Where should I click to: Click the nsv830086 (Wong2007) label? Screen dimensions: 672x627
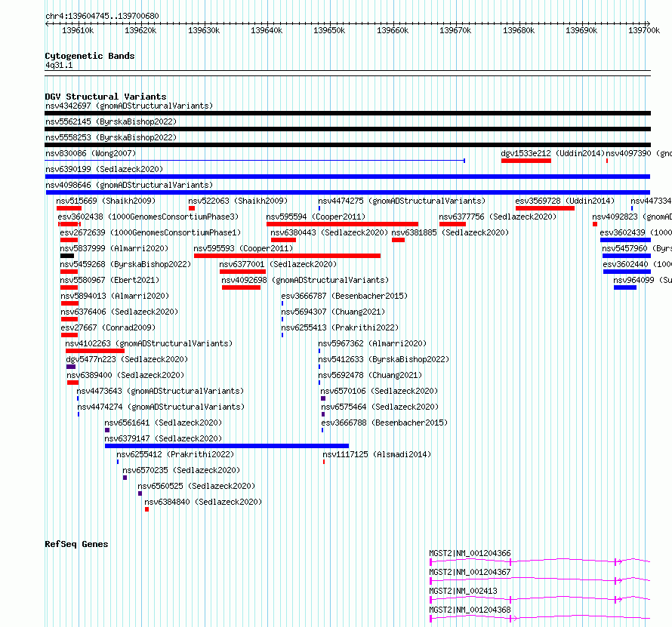(x=91, y=153)
